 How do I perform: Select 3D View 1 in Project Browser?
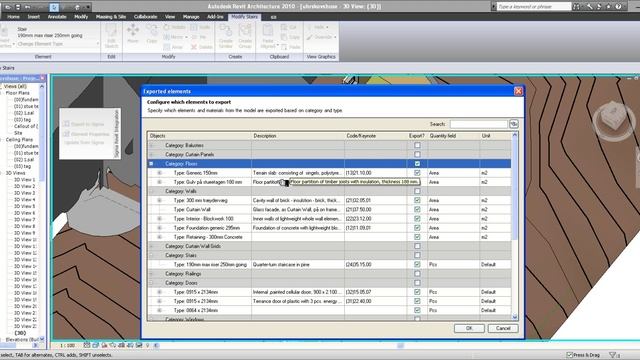(24, 180)
